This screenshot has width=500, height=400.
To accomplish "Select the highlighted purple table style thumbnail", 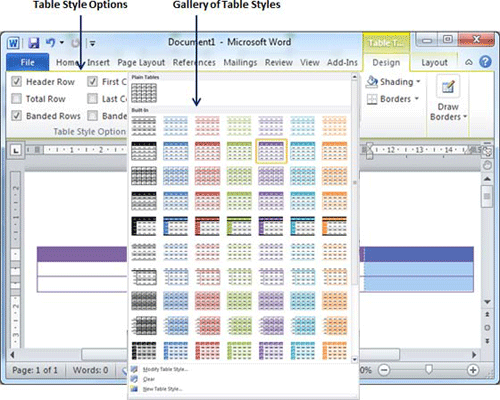I will [271, 151].
